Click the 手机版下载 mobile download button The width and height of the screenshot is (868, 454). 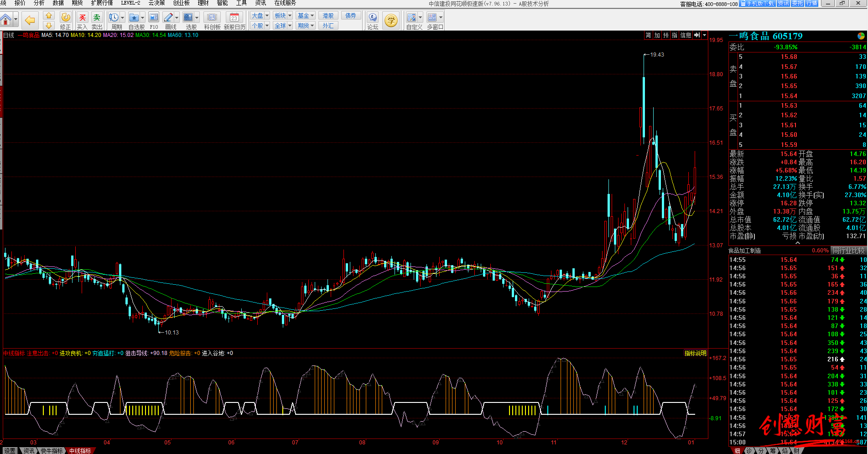(x=757, y=3)
